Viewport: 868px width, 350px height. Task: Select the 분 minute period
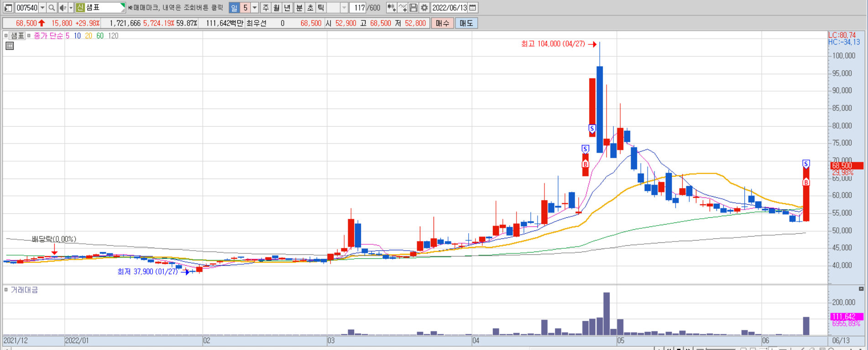[299, 8]
